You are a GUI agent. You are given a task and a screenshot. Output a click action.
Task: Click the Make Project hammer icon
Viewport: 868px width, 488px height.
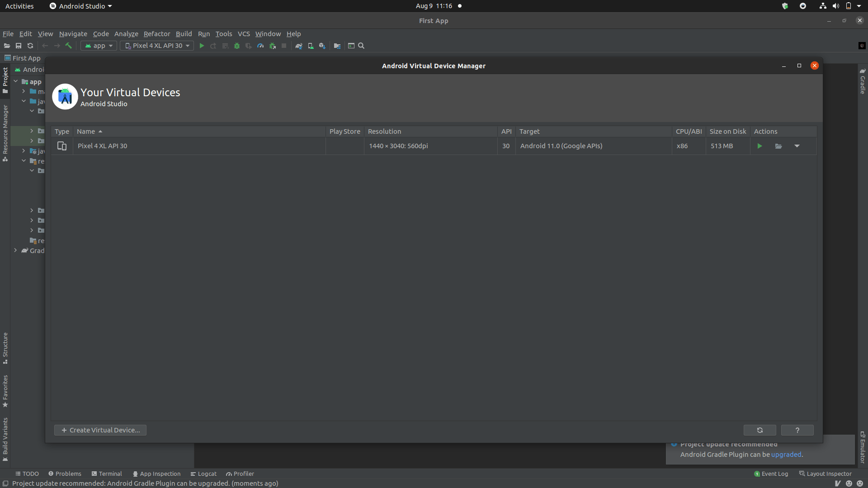coord(69,46)
